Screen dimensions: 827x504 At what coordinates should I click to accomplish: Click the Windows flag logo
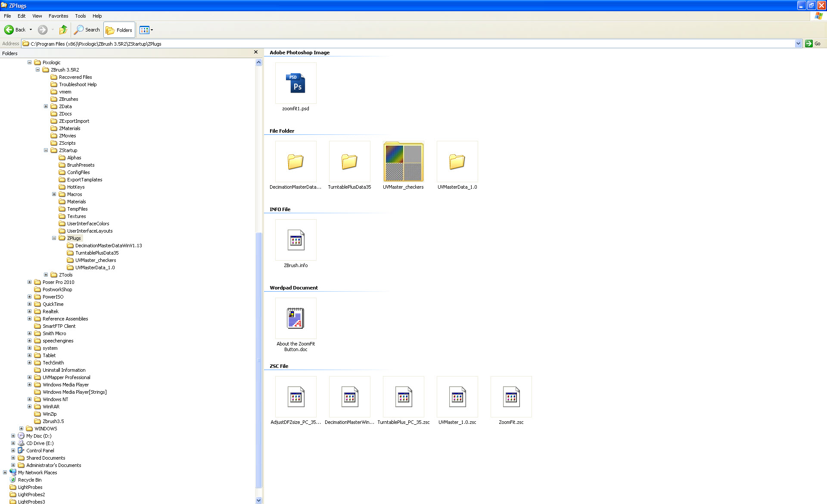tap(818, 16)
